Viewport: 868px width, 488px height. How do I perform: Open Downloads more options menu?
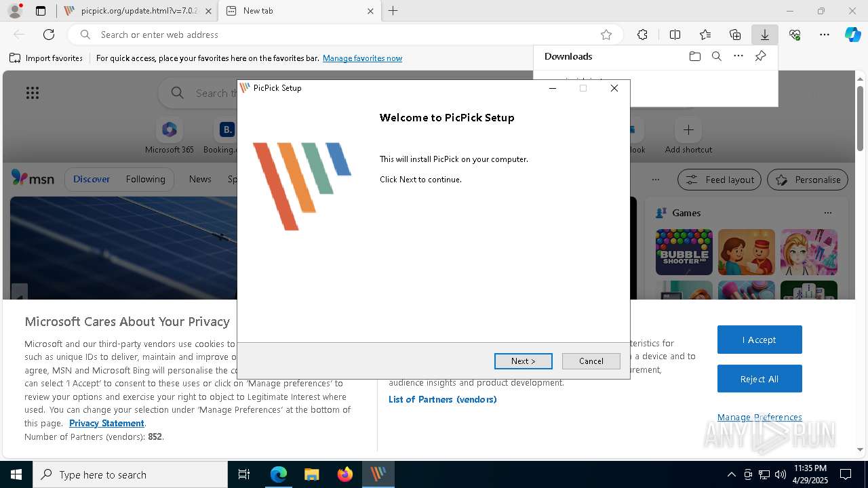(738, 56)
